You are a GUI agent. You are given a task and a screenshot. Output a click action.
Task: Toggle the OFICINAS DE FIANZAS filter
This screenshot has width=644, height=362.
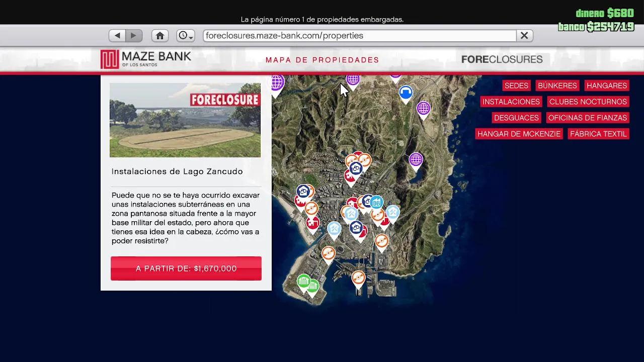click(588, 118)
